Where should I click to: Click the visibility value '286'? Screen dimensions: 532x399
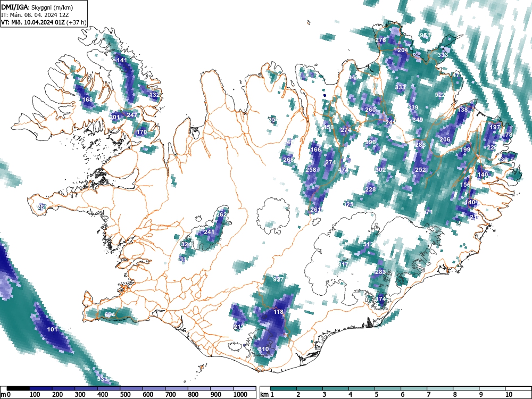point(420,145)
